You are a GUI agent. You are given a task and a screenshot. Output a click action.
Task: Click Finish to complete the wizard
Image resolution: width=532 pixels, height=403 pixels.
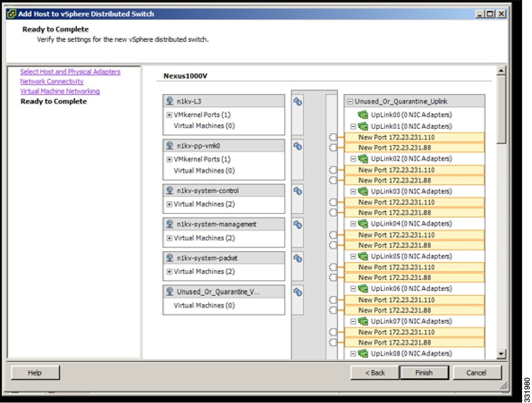coord(424,372)
